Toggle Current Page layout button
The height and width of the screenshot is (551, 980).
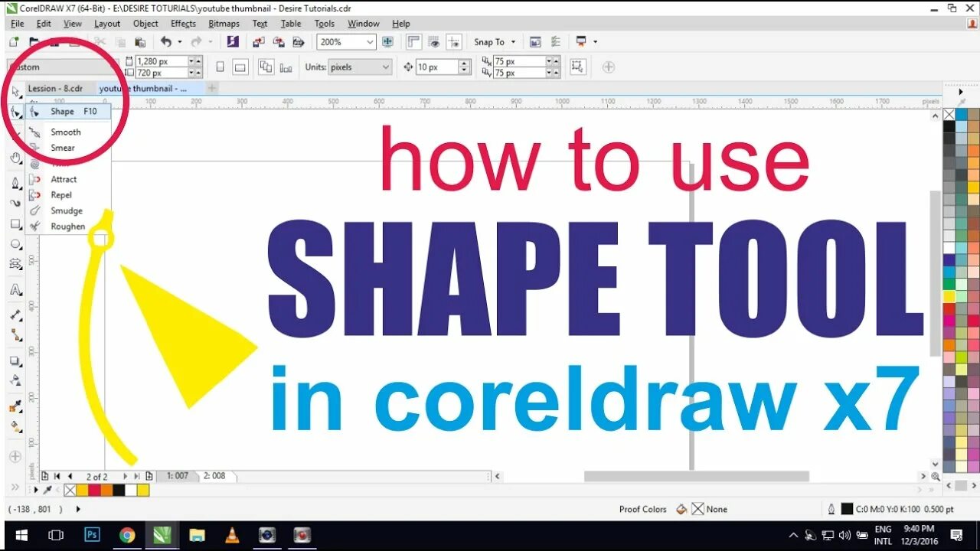point(286,67)
